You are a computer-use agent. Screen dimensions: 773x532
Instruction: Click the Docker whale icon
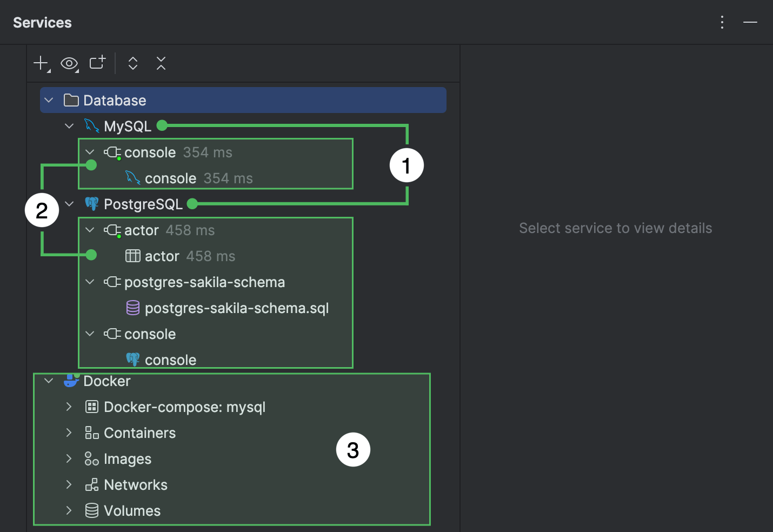(x=71, y=381)
